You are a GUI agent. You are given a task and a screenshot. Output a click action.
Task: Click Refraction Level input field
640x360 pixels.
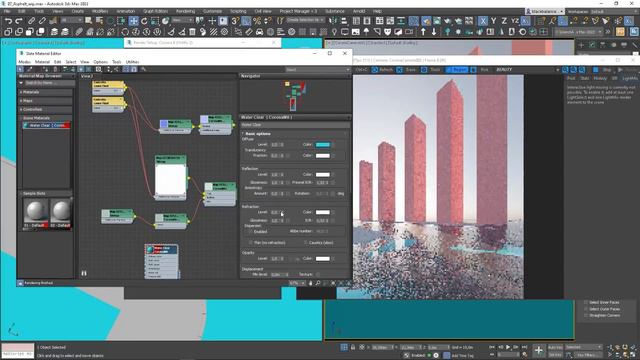pyautogui.click(x=277, y=212)
